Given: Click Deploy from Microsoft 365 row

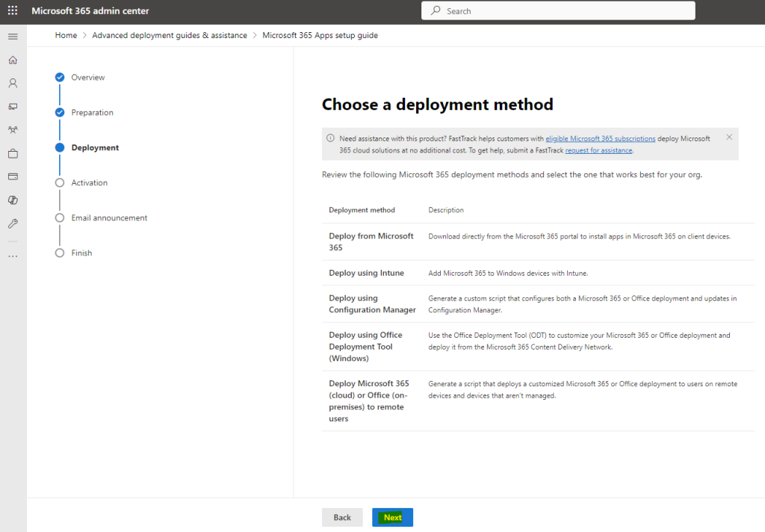Looking at the screenshot, I should click(x=538, y=241).
